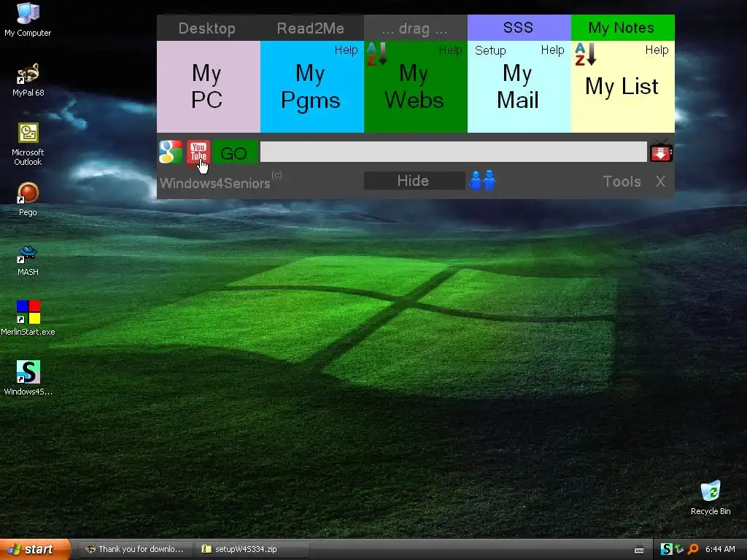This screenshot has width=747, height=560.
Task: Open the My Notes tab
Action: coord(623,28)
